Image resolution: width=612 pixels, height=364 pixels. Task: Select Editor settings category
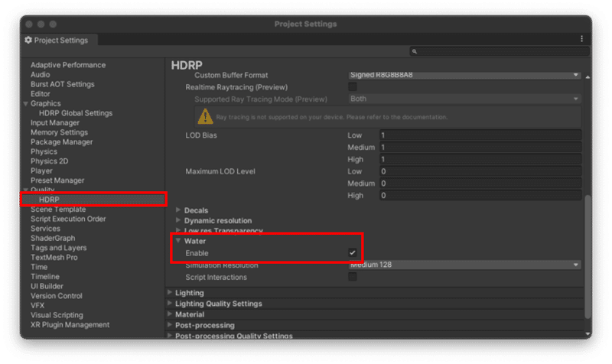pyautogui.click(x=41, y=94)
